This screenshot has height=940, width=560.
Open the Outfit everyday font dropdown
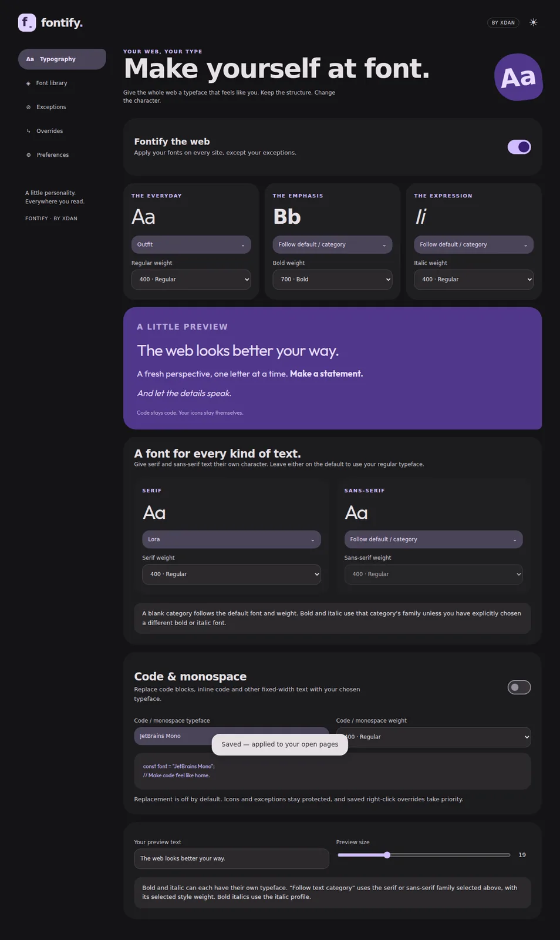[x=191, y=244]
